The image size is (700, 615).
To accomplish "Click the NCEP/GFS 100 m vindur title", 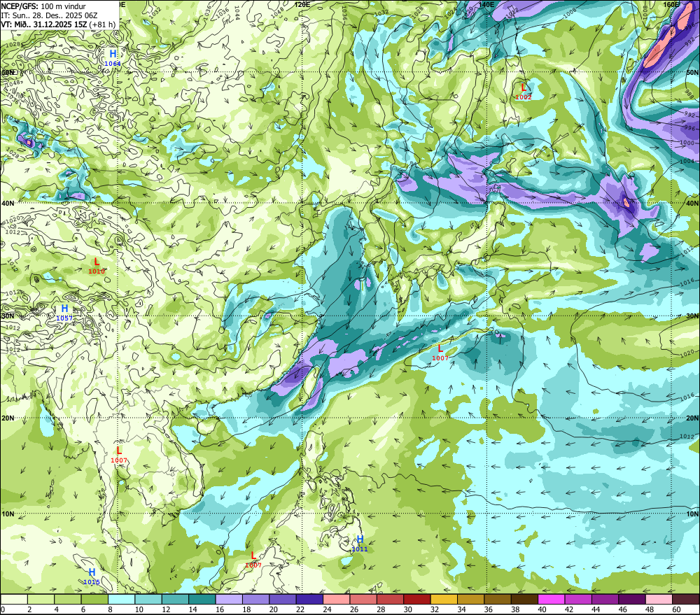I will click(43, 6).
